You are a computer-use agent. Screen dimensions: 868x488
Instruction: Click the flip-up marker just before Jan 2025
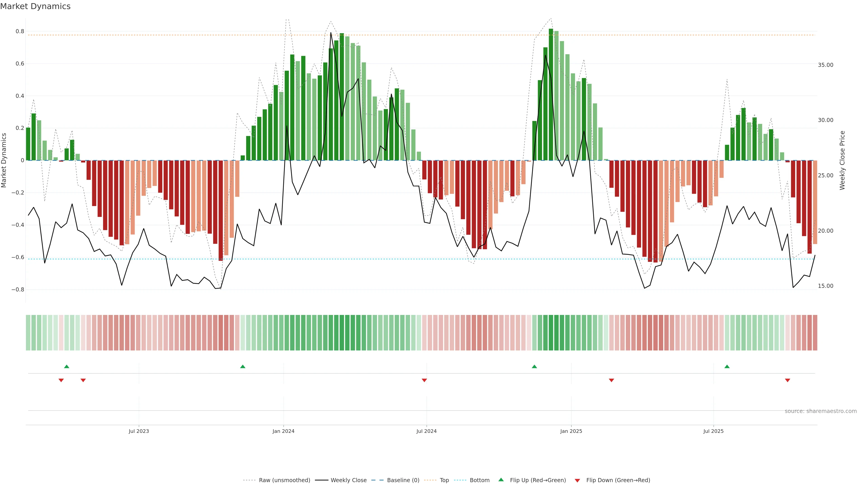pyautogui.click(x=534, y=366)
